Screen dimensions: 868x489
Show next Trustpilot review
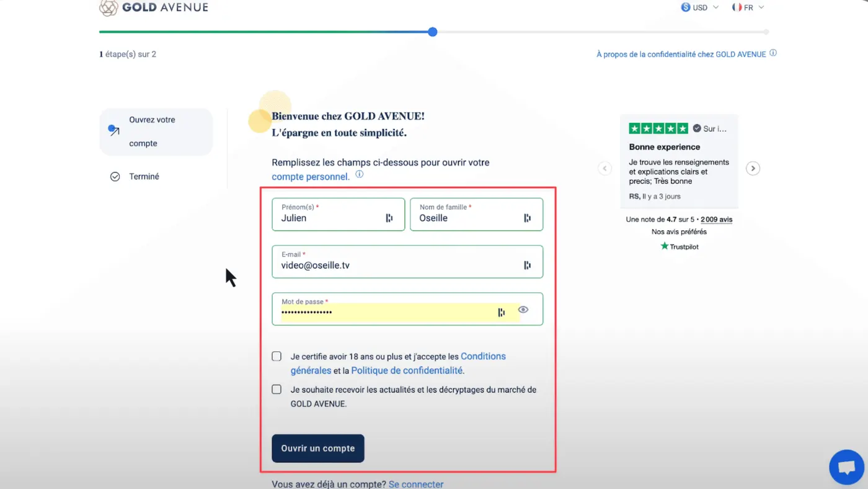[x=753, y=168]
